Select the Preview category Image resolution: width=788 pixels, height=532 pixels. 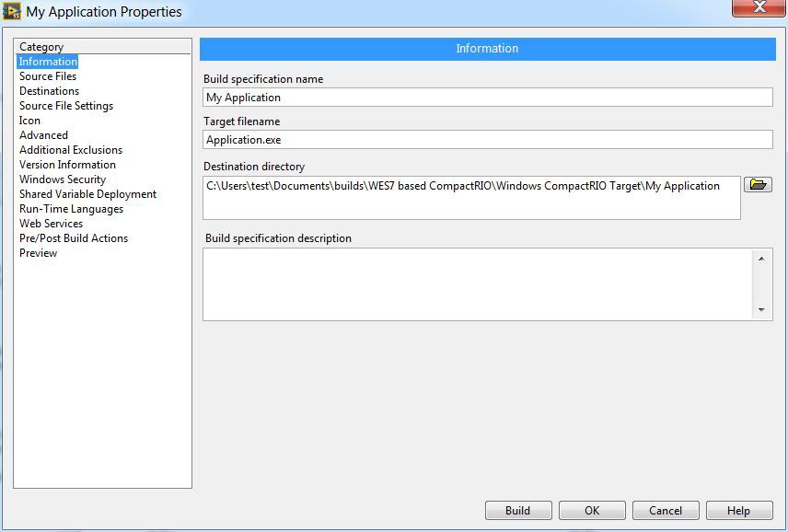pyautogui.click(x=38, y=253)
